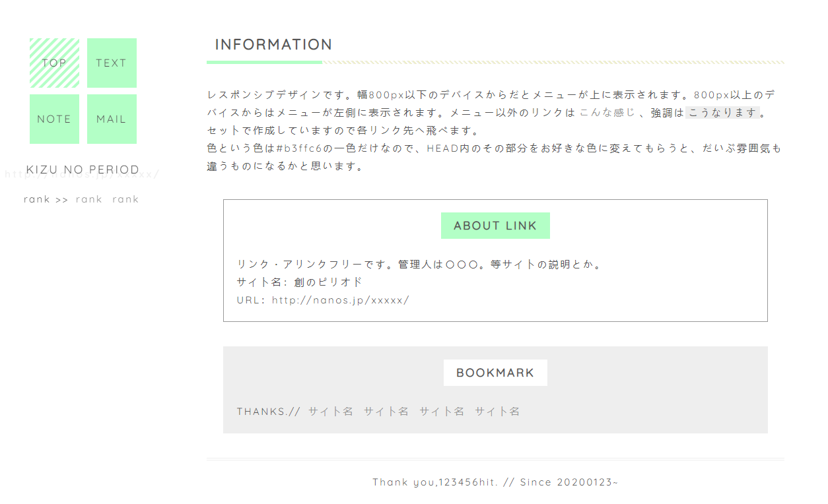Viewport: 828px width, 504px height.
Task: Visit the last サイト名 bookmark link
Action: point(497,412)
